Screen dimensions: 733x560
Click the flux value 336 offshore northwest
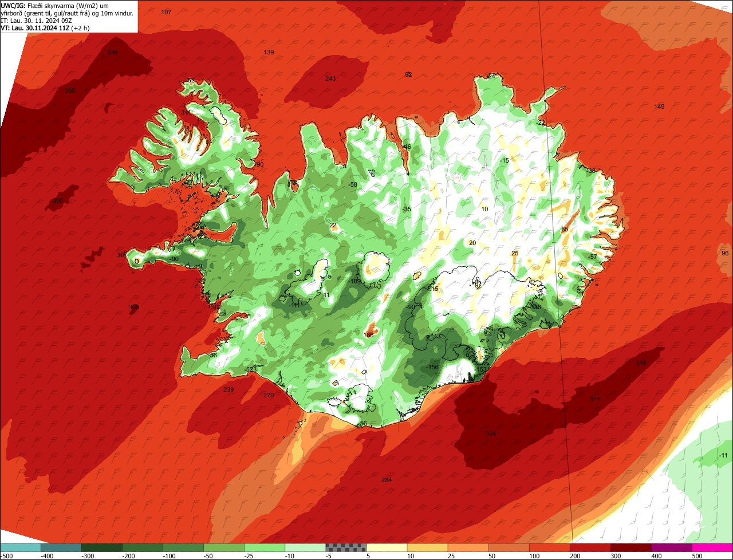click(112, 52)
